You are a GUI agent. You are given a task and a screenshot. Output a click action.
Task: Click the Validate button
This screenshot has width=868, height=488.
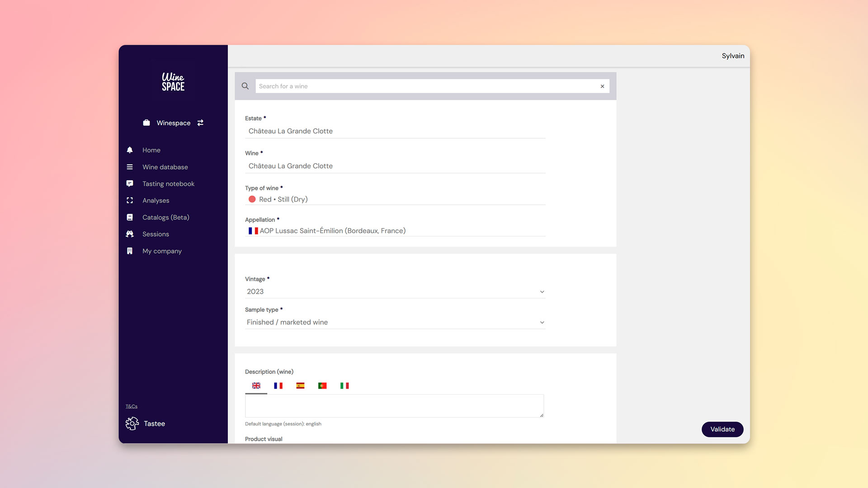[722, 429]
